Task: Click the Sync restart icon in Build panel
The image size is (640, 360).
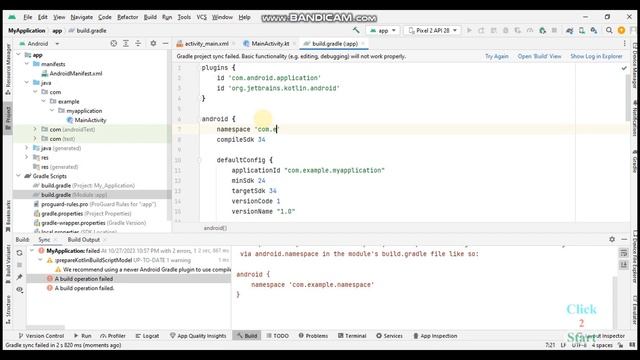Action: coord(19,253)
